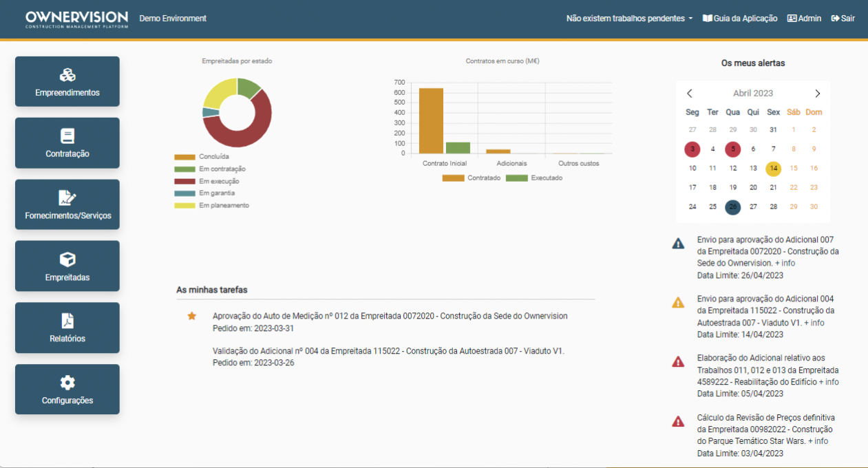Image resolution: width=868 pixels, height=468 pixels.
Task: Open the Admin user menu
Action: 804,19
